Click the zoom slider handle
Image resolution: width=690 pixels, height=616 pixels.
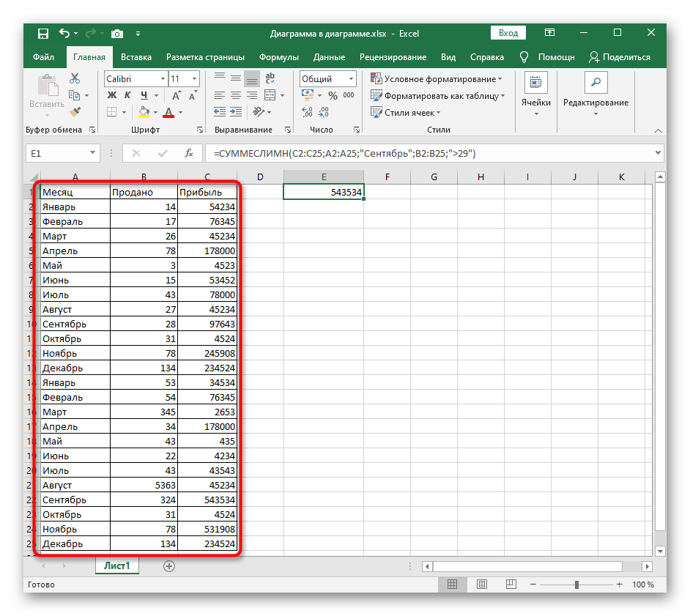[x=576, y=585]
